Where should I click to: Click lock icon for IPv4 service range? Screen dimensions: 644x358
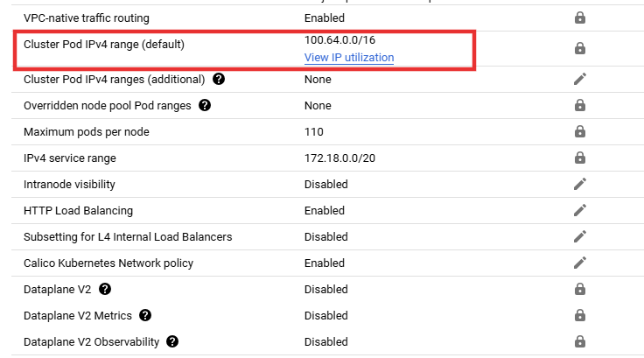(579, 158)
